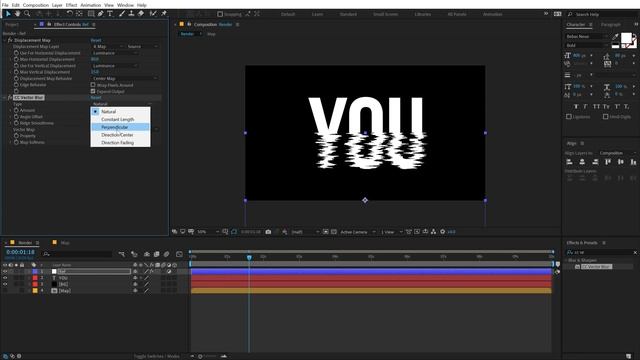Image resolution: width=640 pixels, height=360 pixels.
Task: Enable the Snapping checkbox in toolbar
Action: [220, 14]
